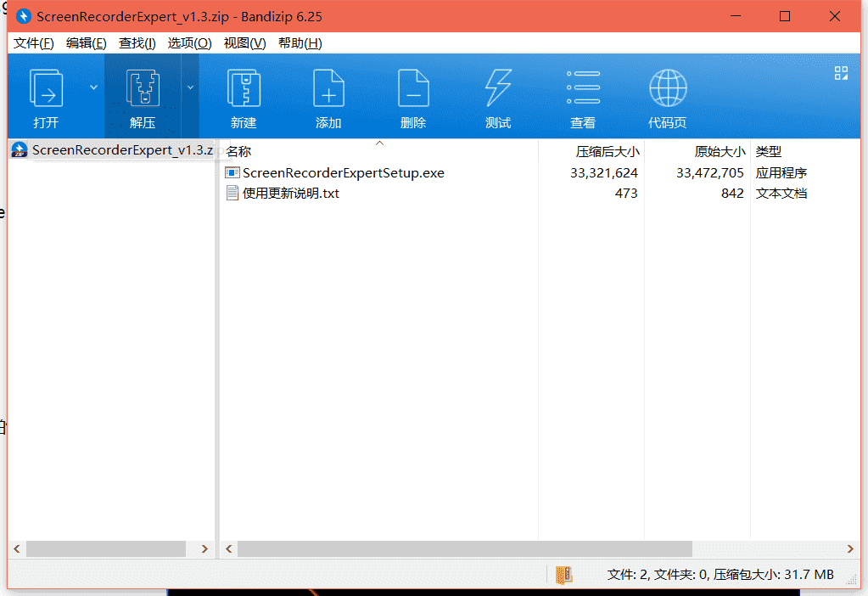Click the zip icon in folder tree
Viewport: 868px width, 596px height.
click(x=19, y=149)
